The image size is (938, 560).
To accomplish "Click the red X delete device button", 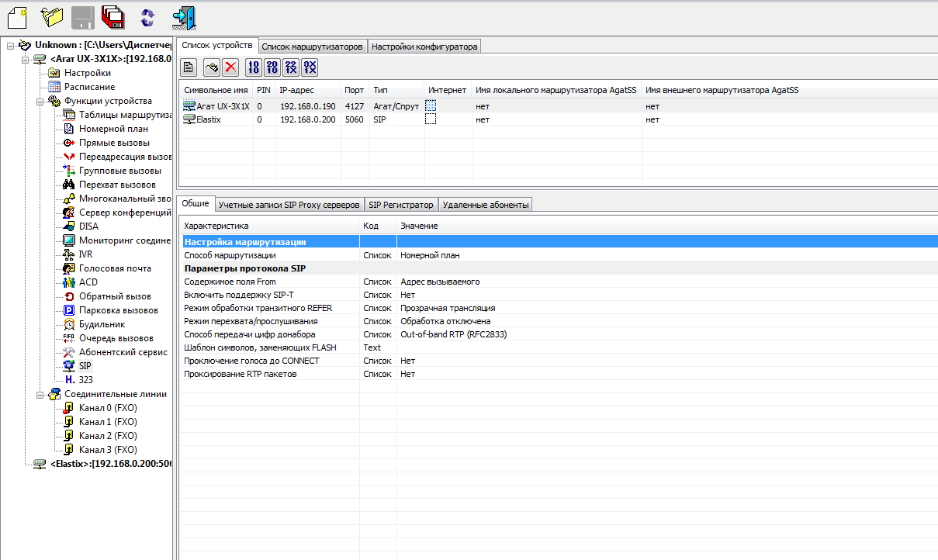I will 230,67.
